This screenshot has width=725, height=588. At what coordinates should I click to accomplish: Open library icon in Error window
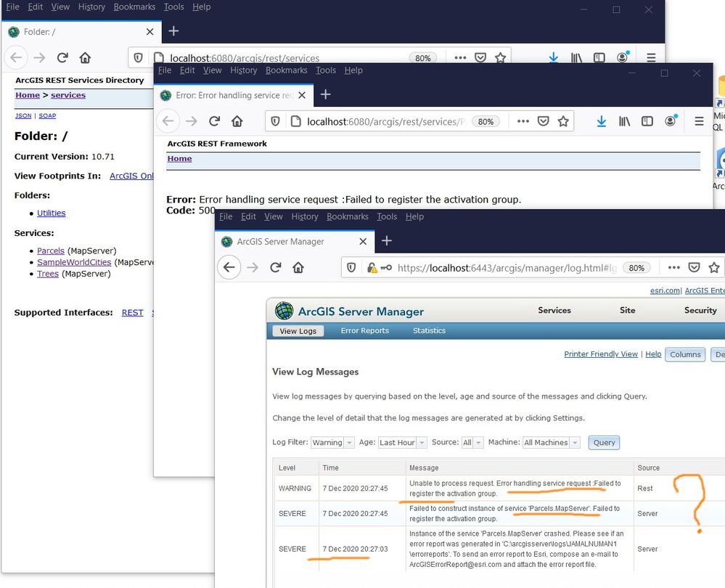[x=624, y=121]
